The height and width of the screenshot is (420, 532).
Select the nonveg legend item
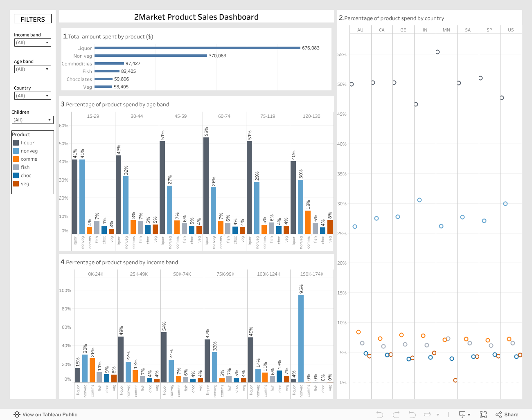(x=29, y=151)
